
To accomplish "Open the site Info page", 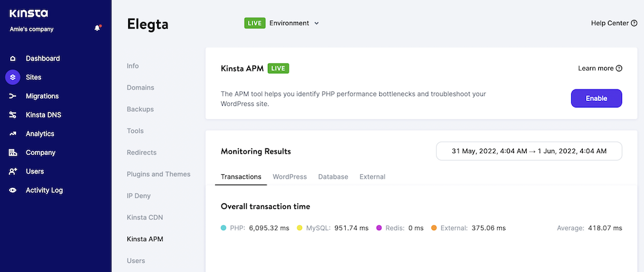I will pyautogui.click(x=133, y=66).
